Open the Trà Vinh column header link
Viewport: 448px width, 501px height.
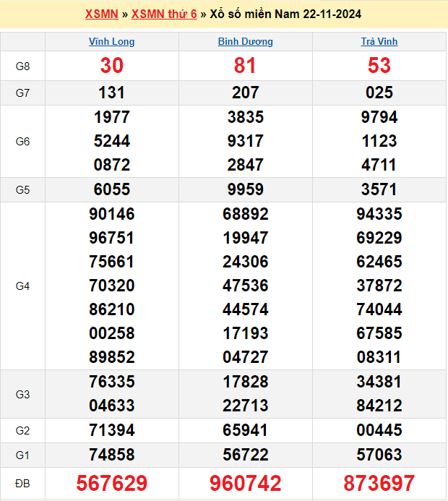[x=379, y=42]
